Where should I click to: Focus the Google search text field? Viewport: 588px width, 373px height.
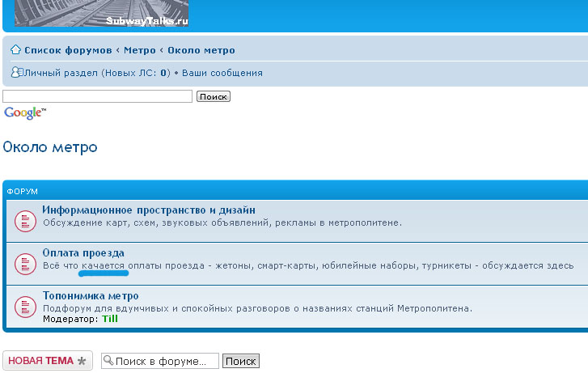[97, 96]
